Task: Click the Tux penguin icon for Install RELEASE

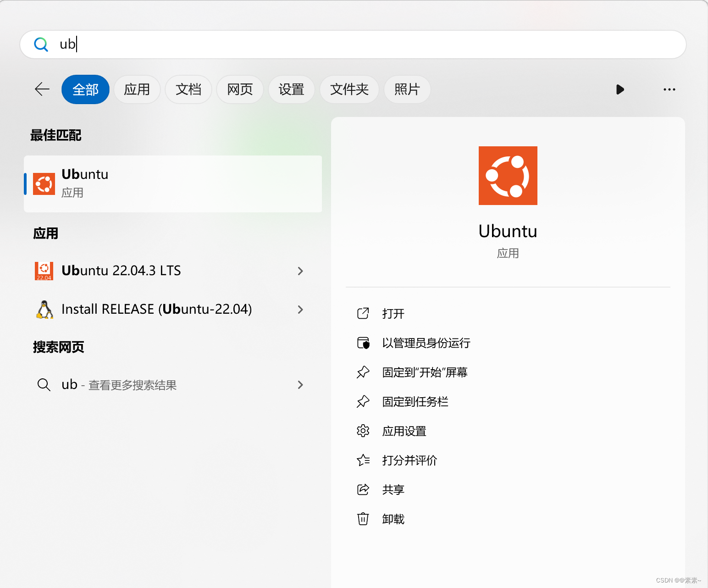Action: [x=44, y=310]
